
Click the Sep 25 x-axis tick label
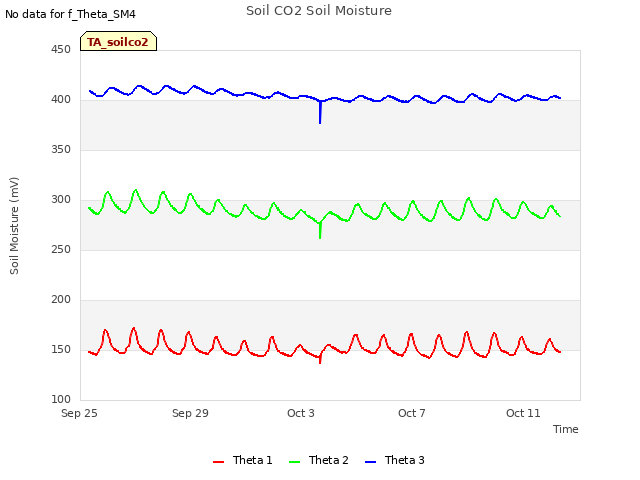coord(79,413)
